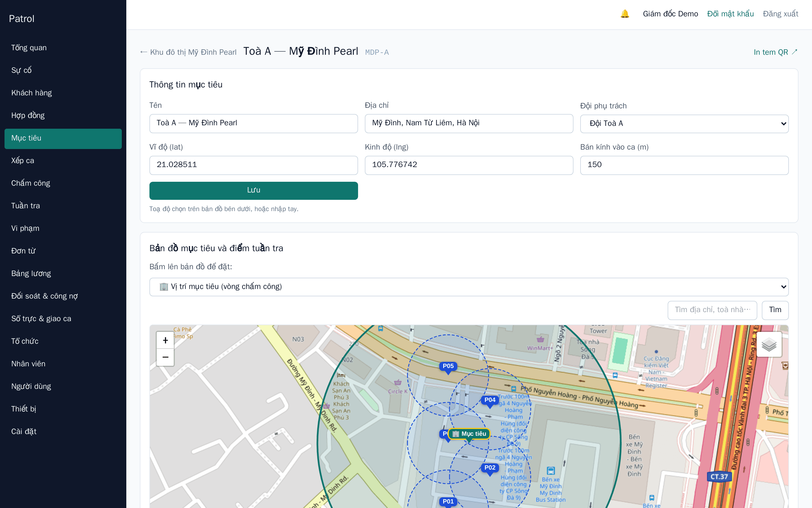Open Tổng quan in the sidebar

[63, 48]
